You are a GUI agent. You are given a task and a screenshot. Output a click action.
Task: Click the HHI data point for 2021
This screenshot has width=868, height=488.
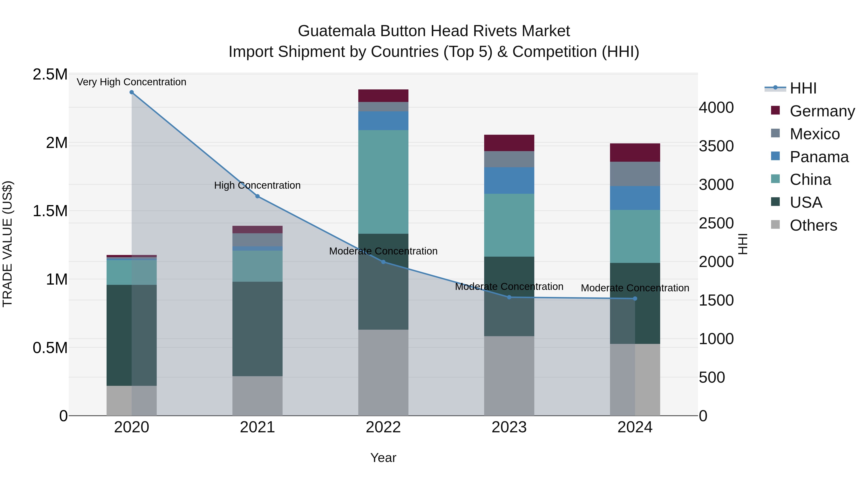(x=258, y=196)
